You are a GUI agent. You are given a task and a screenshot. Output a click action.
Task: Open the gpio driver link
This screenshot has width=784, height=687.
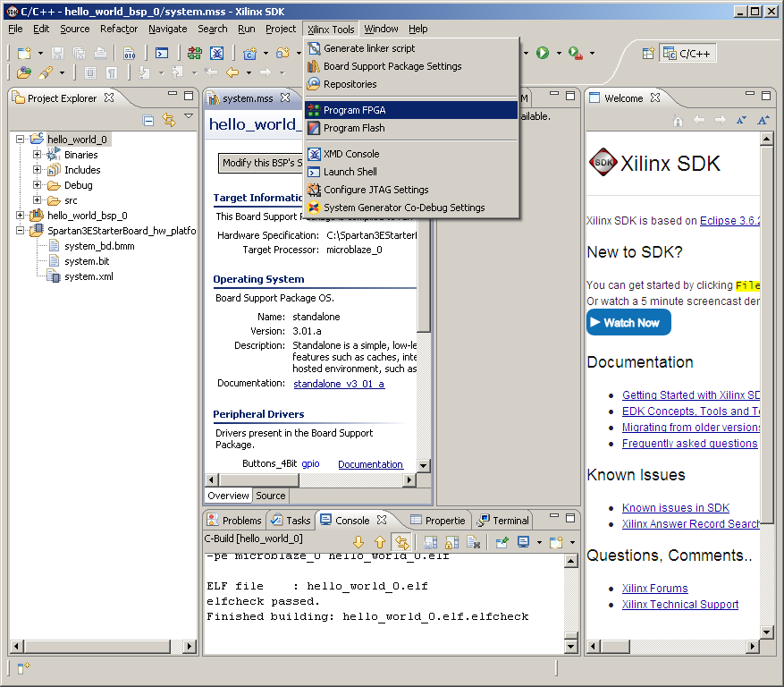click(310, 464)
